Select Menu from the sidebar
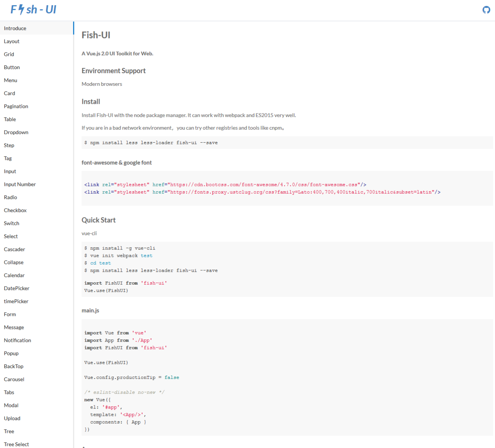Screen dimensions: 495x448 point(10,80)
